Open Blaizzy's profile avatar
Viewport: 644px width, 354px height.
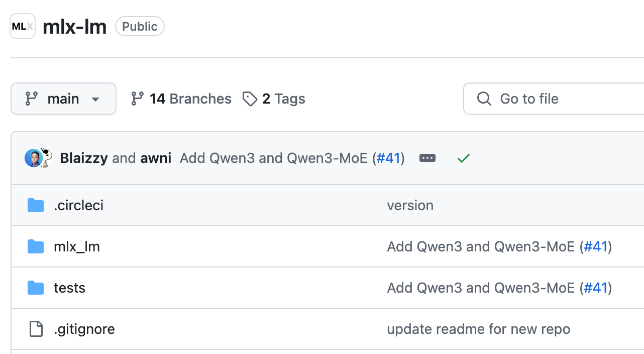coord(33,158)
